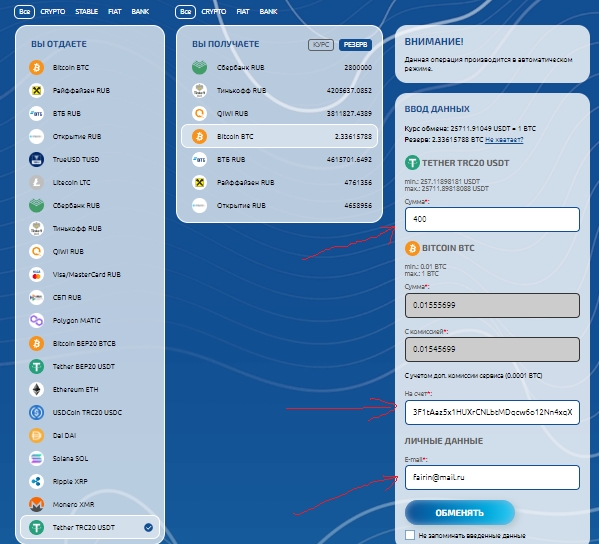Click the Visa/MasterCard RUB icon
This screenshot has width=599, height=544.
pyautogui.click(x=37, y=274)
